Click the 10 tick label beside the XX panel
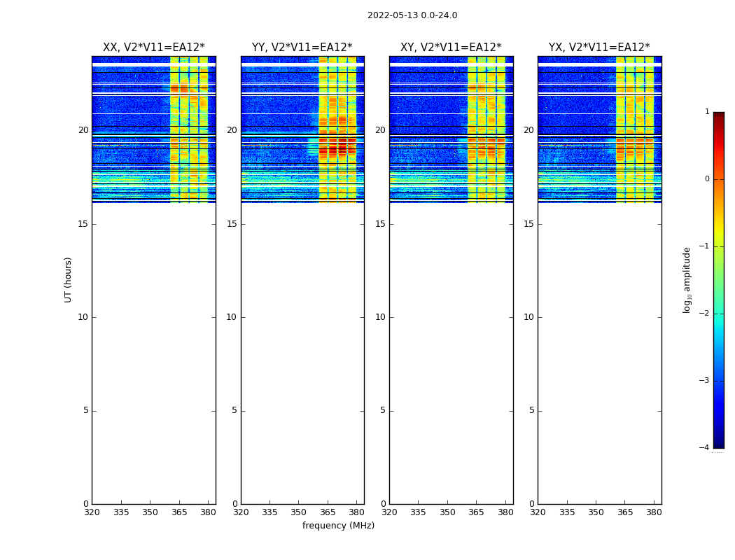735x560 pixels. 83,317
